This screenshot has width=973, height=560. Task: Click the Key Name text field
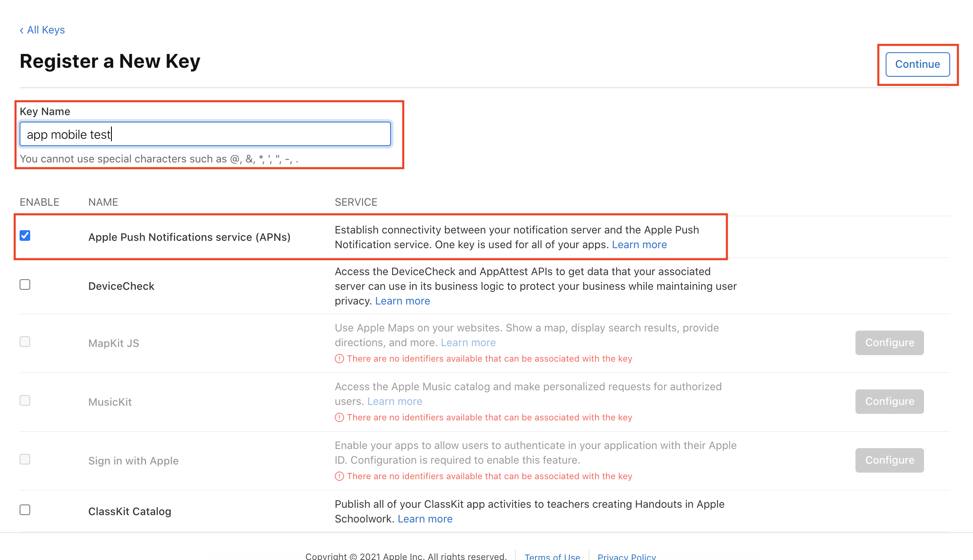(x=205, y=134)
